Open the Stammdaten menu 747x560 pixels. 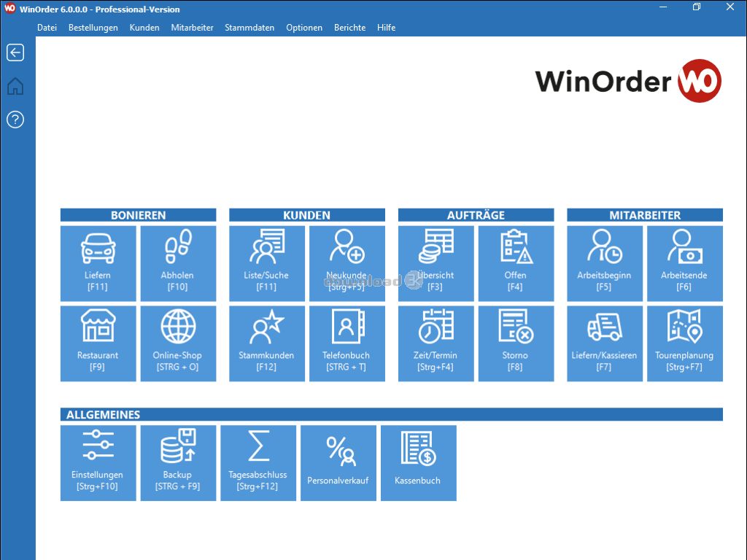click(249, 28)
